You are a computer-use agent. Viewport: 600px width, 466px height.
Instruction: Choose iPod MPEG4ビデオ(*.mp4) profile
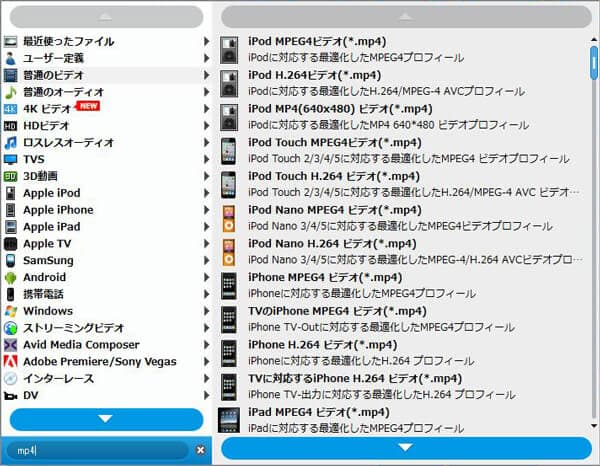tap(402, 50)
